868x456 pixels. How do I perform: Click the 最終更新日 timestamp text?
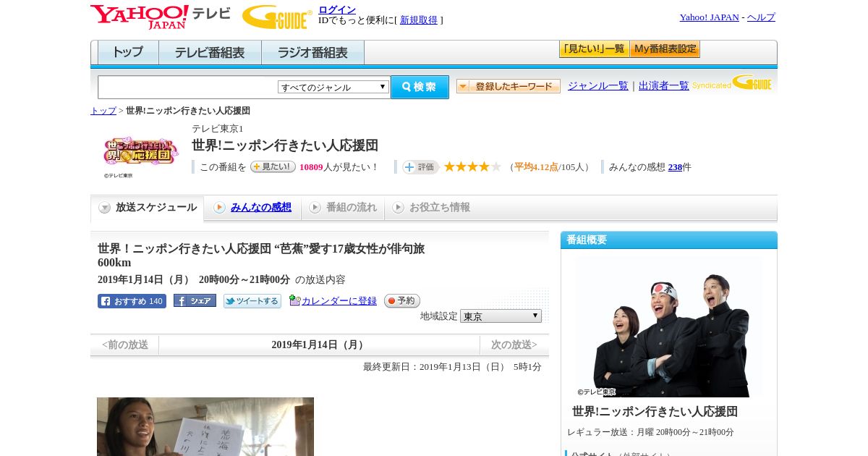tap(452, 367)
